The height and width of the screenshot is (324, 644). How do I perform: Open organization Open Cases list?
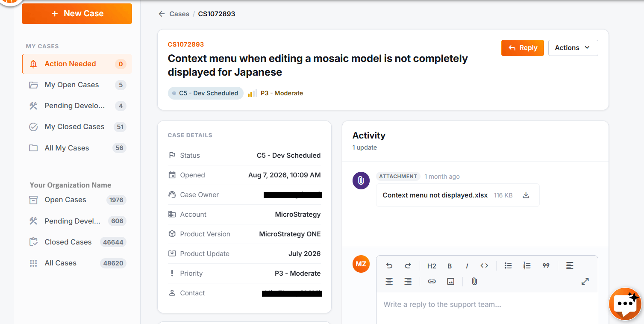77,200
